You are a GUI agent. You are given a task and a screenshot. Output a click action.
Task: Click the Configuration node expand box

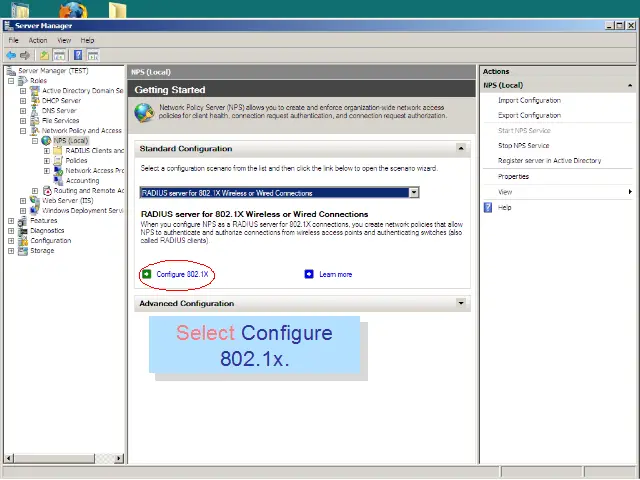coord(11,241)
